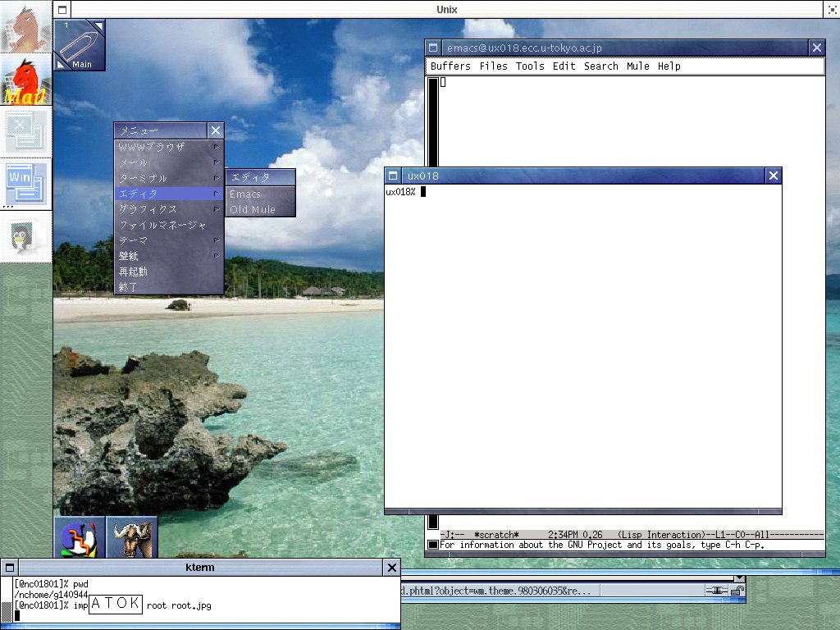
Task: Click the Main workspace paperclip icon
Action: [x=80, y=45]
